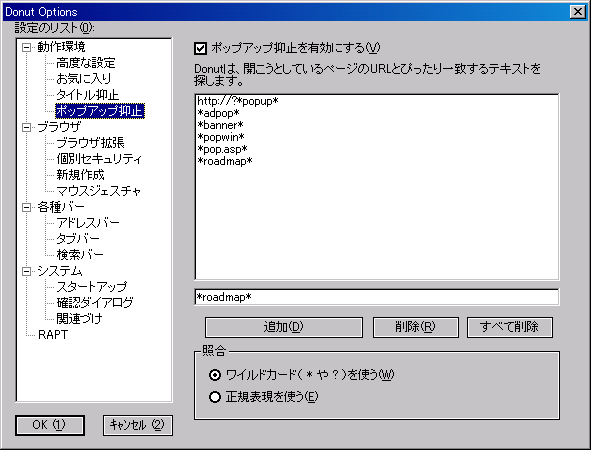Select ワイルドカードを使う radio button
The width and height of the screenshot is (591, 450).
pyautogui.click(x=215, y=375)
